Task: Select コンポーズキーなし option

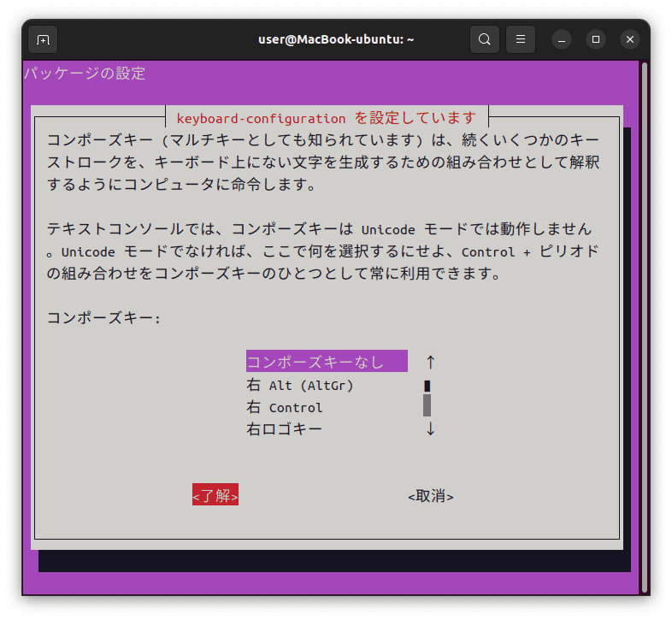Action: click(x=327, y=362)
